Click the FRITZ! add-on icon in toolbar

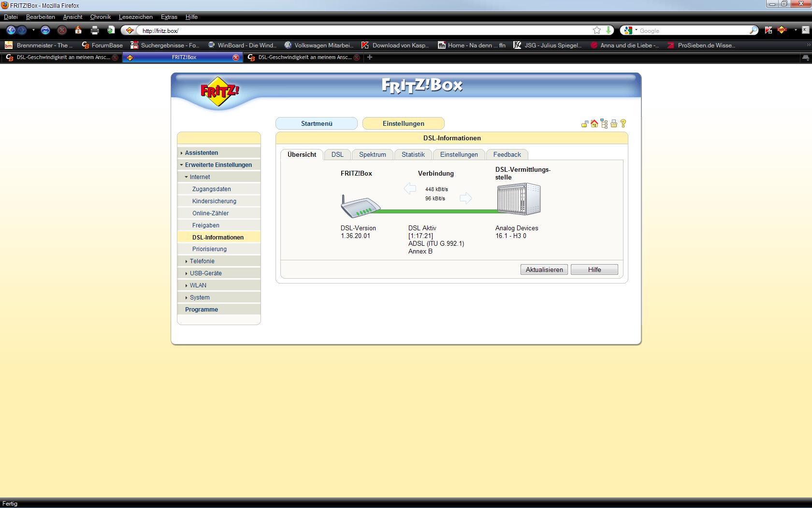782,30
